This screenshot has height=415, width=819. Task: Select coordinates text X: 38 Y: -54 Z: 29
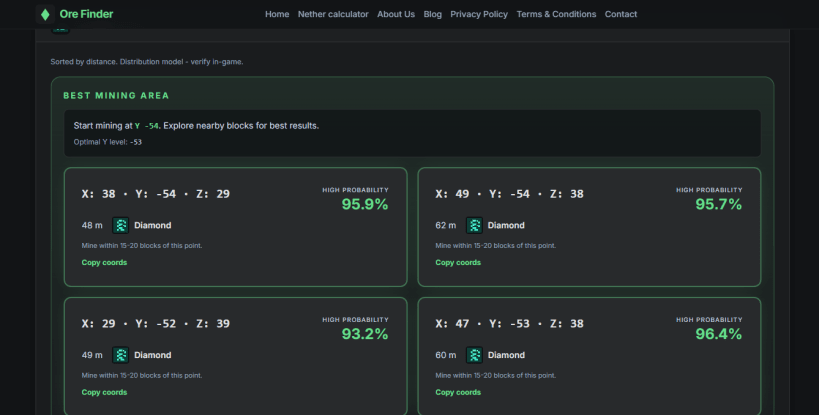pyautogui.click(x=156, y=194)
